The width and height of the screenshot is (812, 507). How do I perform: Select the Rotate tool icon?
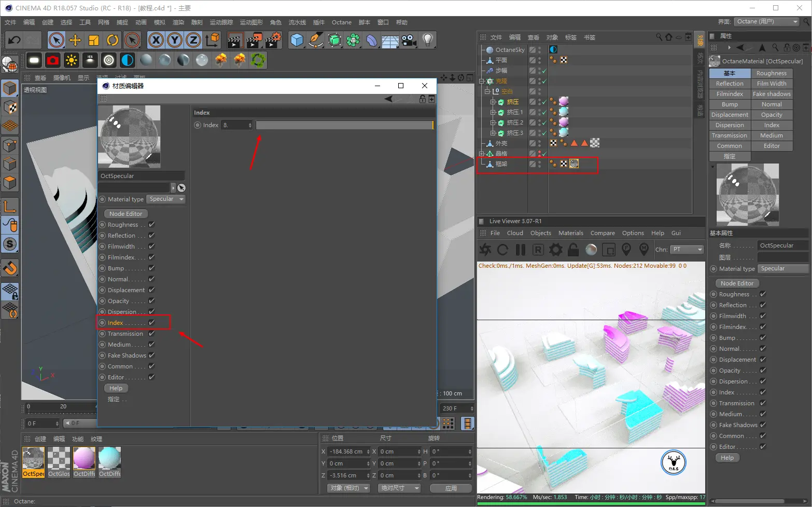[x=113, y=40]
